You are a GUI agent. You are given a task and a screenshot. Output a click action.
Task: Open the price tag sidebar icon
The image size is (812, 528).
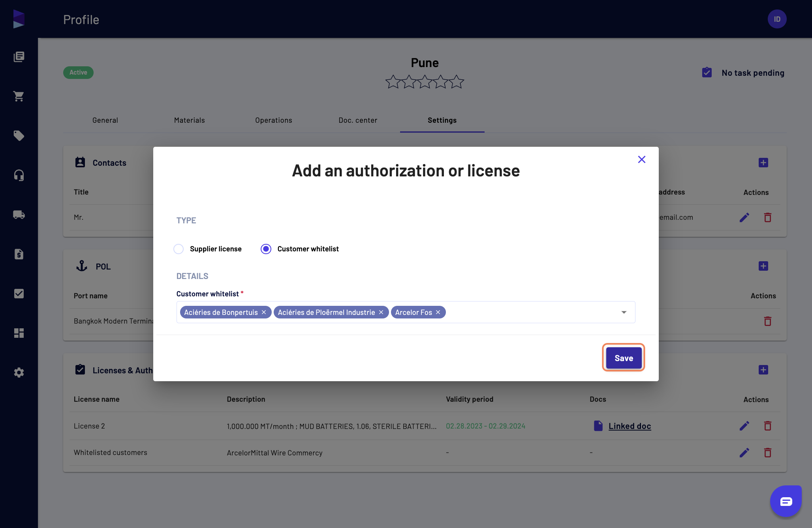[x=19, y=136]
